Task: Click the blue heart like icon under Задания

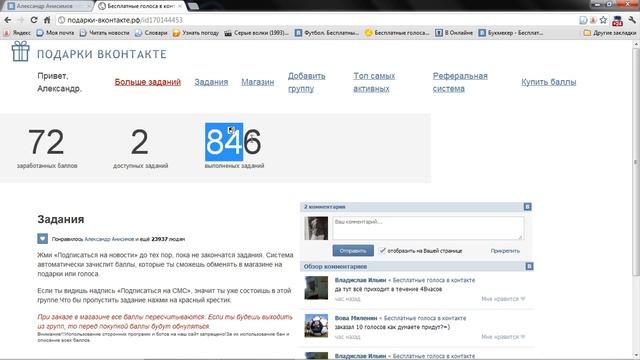Action: pos(42,239)
